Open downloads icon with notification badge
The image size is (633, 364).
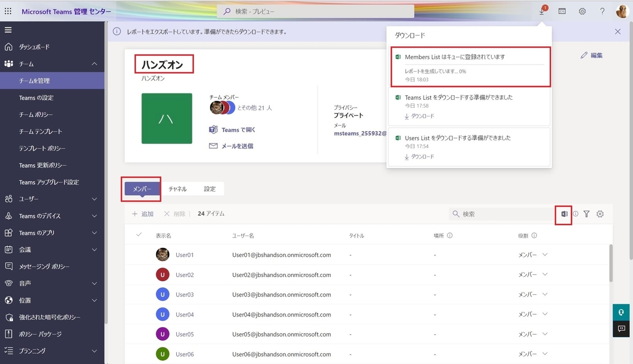[x=543, y=11]
